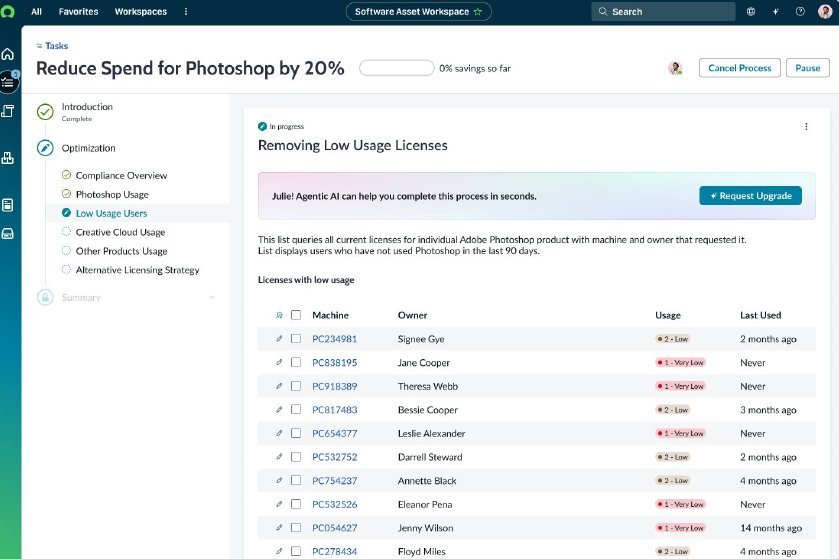Open the Workspaces menu
This screenshot has width=839, height=559.
pyautogui.click(x=141, y=11)
